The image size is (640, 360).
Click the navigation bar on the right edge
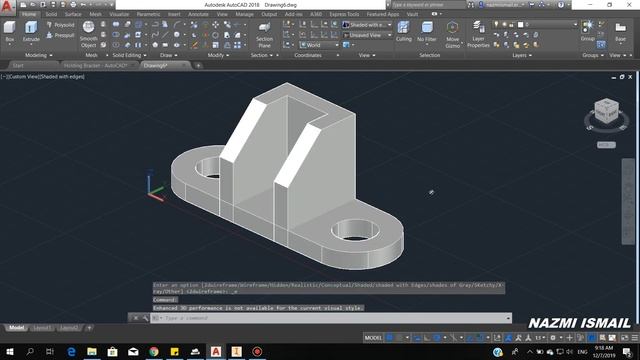(628, 202)
